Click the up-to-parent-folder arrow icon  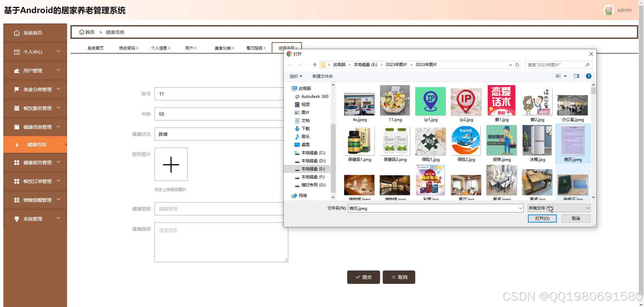click(315, 65)
